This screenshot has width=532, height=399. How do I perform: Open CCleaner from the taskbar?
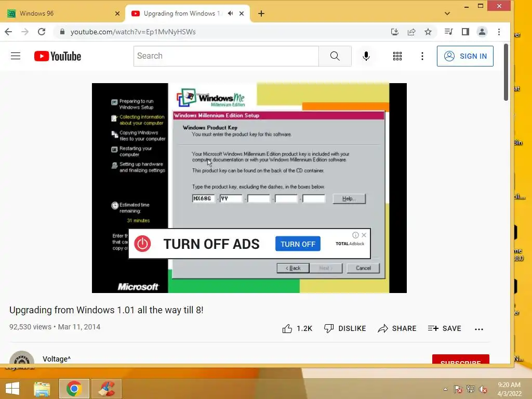(107, 389)
